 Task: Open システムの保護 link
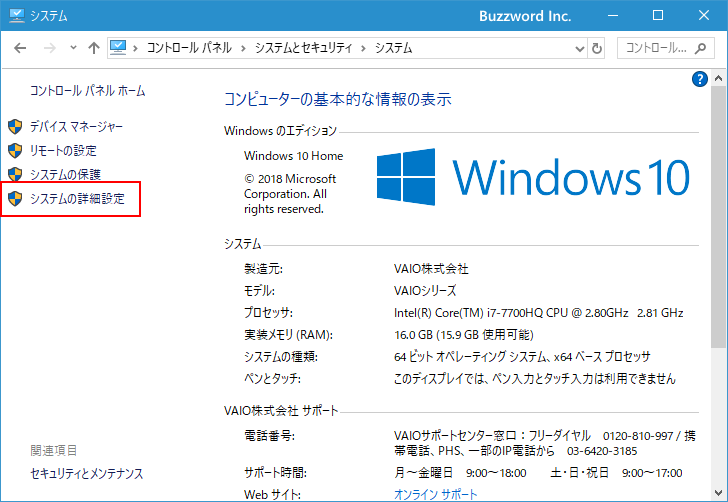65,175
